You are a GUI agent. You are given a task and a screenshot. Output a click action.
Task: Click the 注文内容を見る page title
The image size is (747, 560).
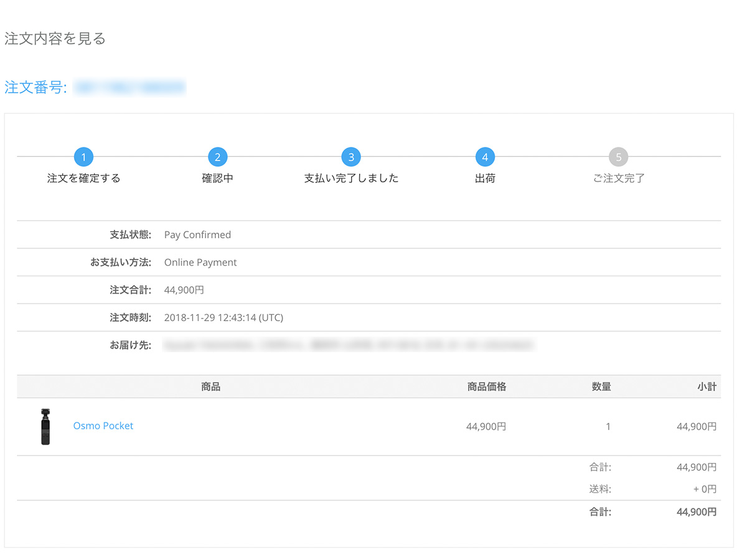coord(55,39)
